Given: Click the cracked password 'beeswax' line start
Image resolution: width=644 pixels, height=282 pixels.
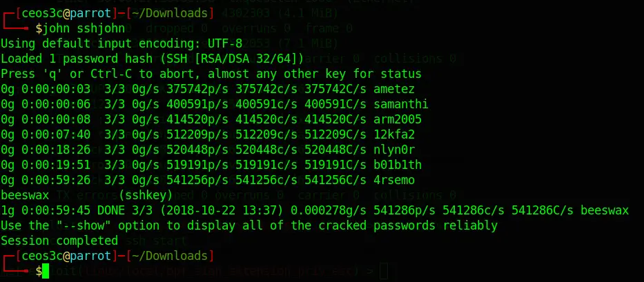Looking at the screenshot, I should pos(25,195).
